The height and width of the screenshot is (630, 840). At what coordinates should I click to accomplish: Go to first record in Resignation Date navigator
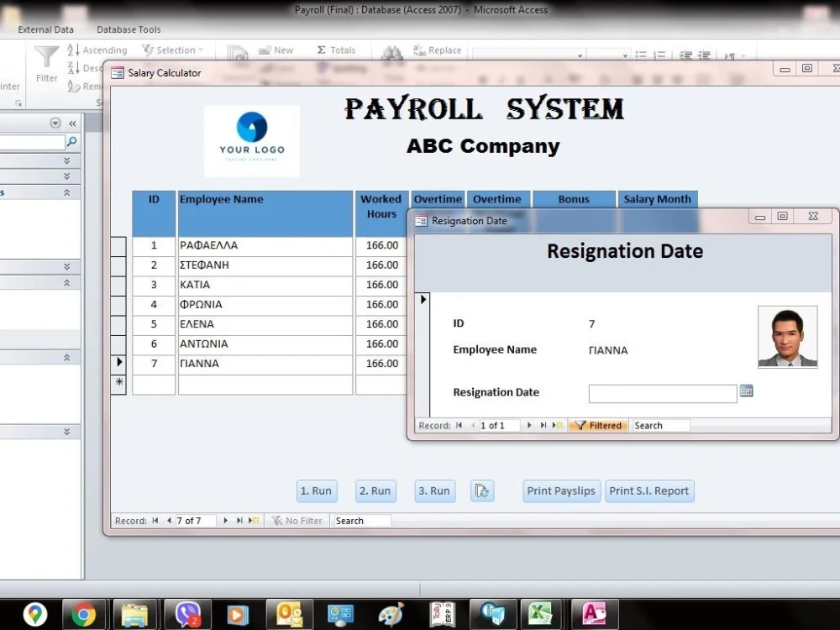click(x=459, y=425)
